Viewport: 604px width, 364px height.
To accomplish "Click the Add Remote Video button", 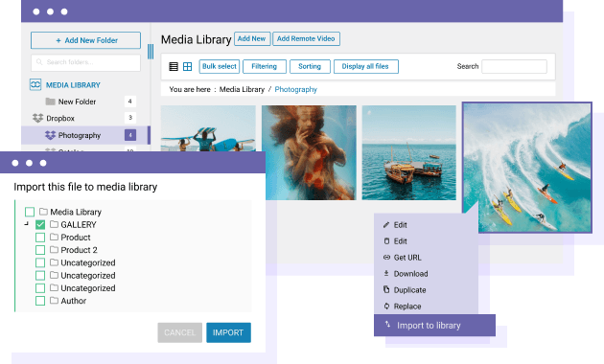I will (306, 38).
